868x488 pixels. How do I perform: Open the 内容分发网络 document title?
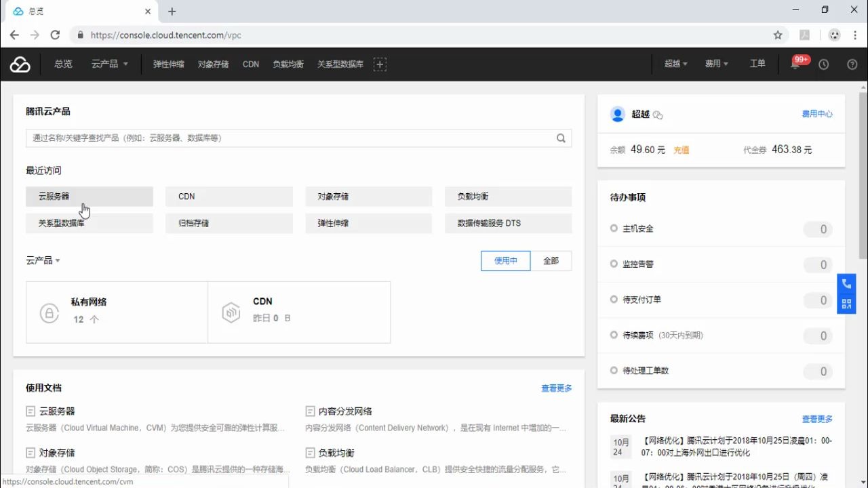click(345, 411)
